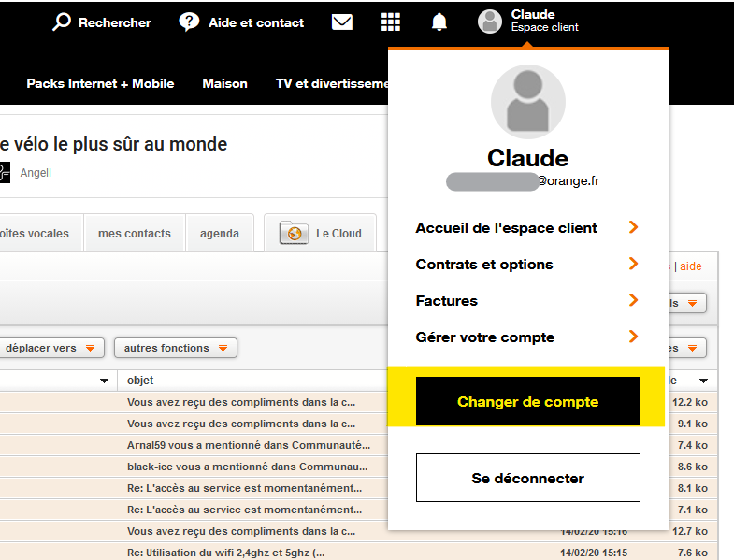This screenshot has width=734, height=560.
Task: Click the Le Cloud folder icon
Action: pyautogui.click(x=294, y=233)
